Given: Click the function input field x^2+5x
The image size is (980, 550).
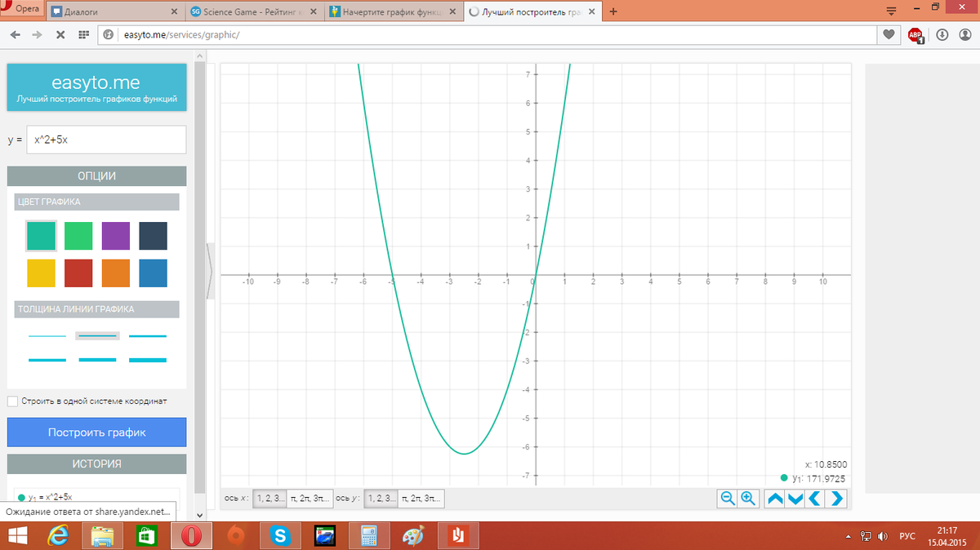Looking at the screenshot, I should [x=106, y=140].
